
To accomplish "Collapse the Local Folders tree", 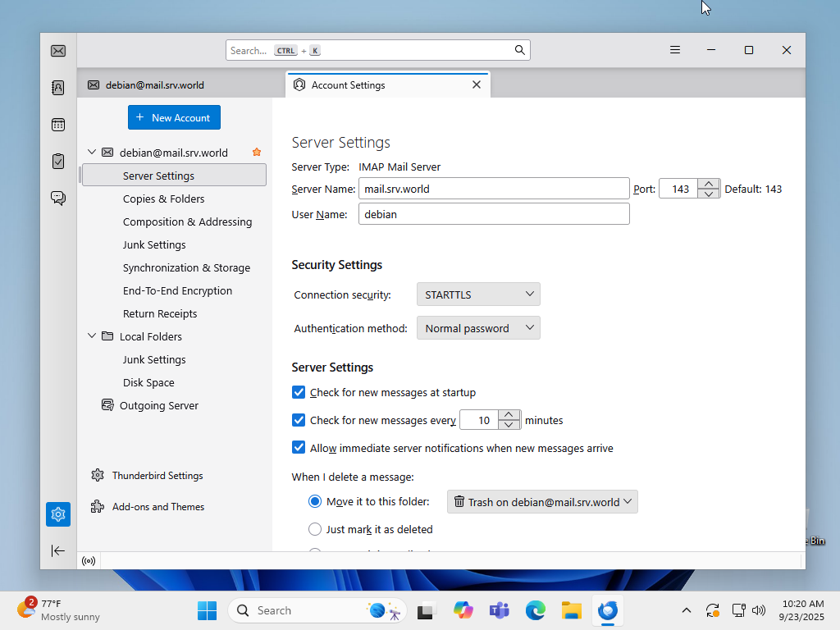I will 92,336.
